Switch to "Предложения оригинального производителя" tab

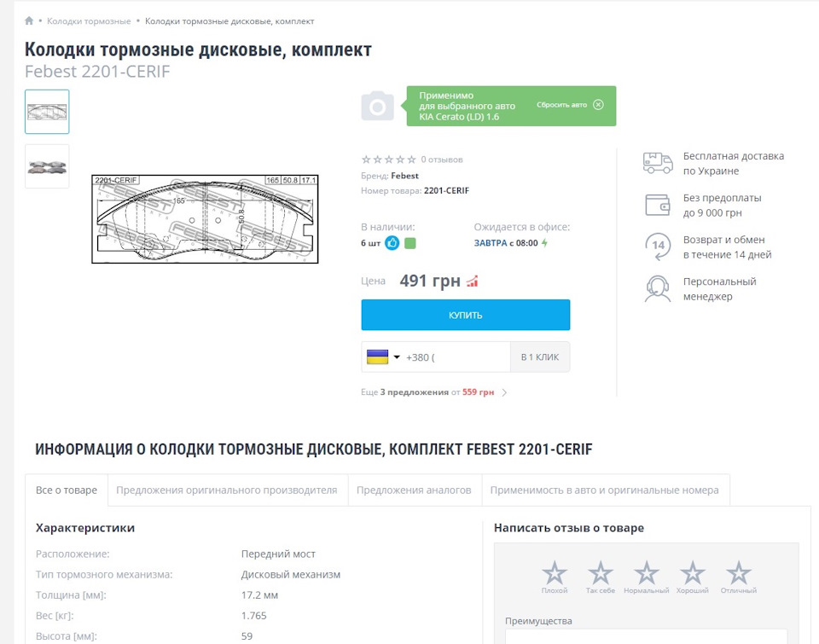227,490
